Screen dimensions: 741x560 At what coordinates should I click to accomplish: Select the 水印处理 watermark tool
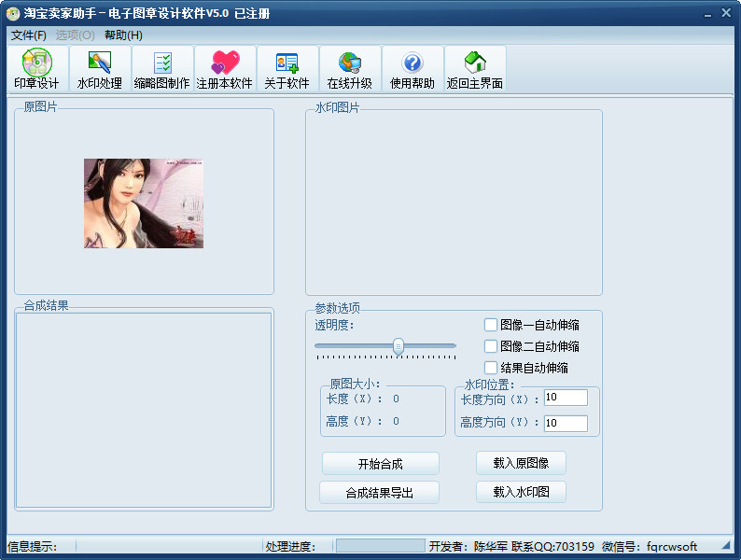coord(100,69)
